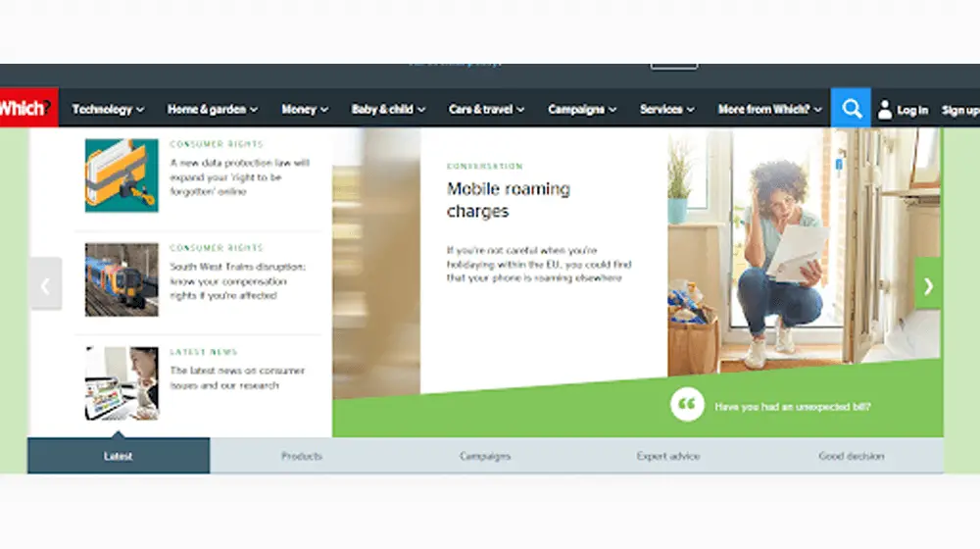The image size is (980, 549).
Task: Click the Sign up link
Action: coord(960,110)
